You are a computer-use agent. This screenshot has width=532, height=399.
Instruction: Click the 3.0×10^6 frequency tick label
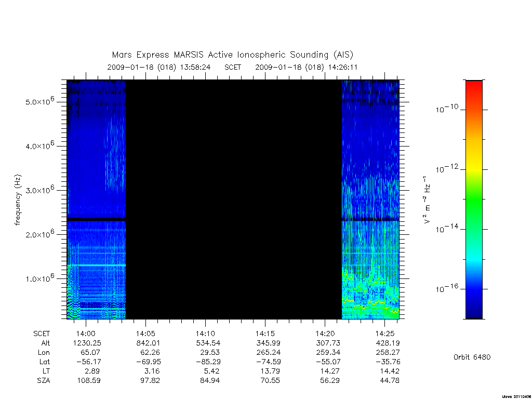(39, 190)
